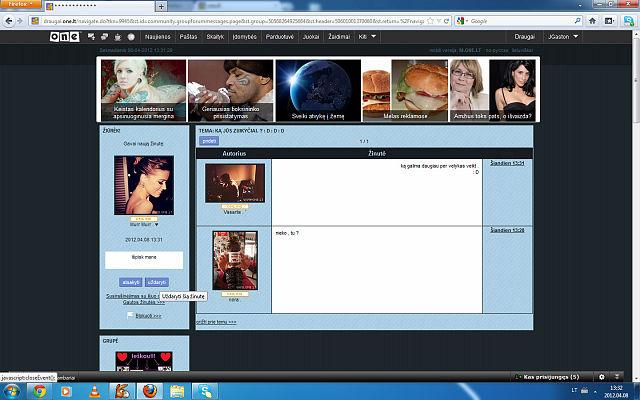Open Skype from the taskbar
The image size is (640, 400).
205,392
